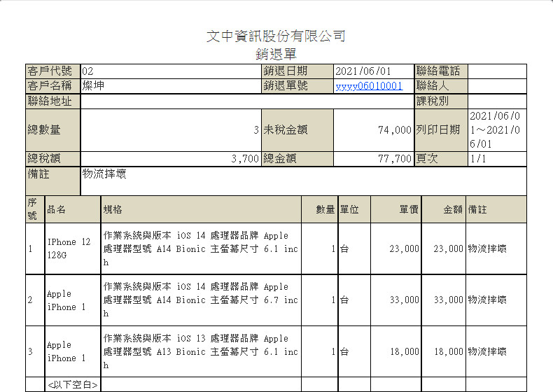Click the empty 聯絡地址 value cell
The height and width of the screenshot is (392, 553).
coord(245,101)
